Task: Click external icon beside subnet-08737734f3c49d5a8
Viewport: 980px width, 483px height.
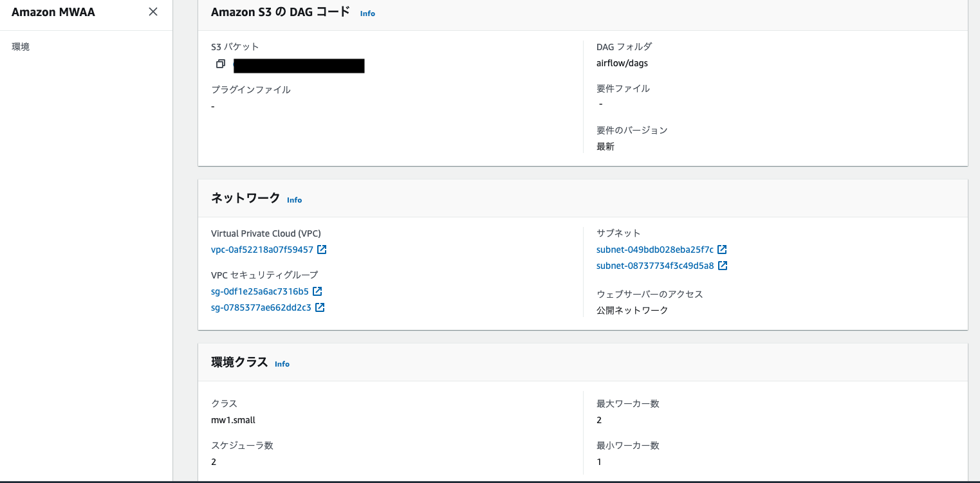Action: pyautogui.click(x=723, y=266)
